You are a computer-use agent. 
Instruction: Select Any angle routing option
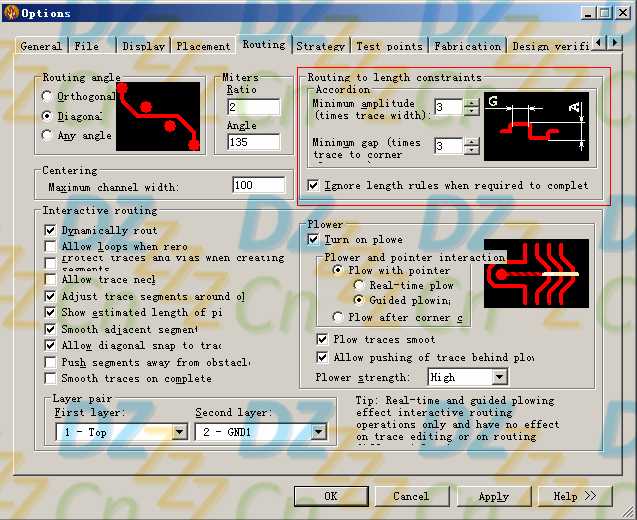click(47, 135)
